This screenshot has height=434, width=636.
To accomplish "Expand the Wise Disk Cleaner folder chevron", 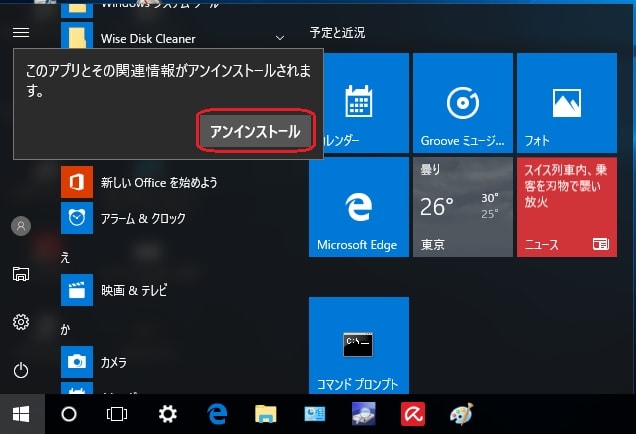I will point(279,38).
